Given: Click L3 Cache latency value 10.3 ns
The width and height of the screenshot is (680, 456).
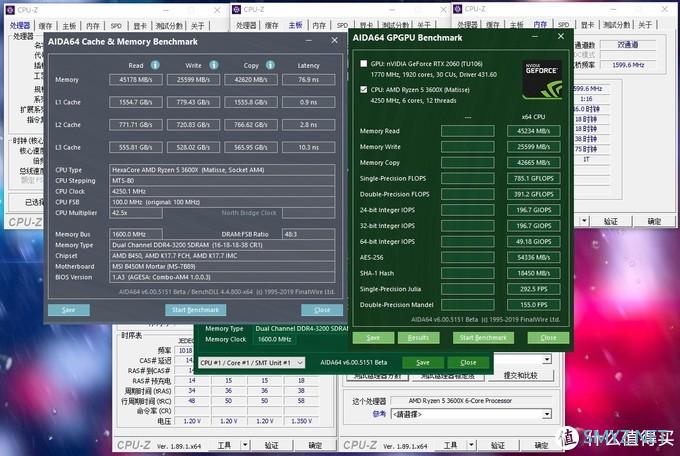Looking at the screenshot, I should 308,148.
